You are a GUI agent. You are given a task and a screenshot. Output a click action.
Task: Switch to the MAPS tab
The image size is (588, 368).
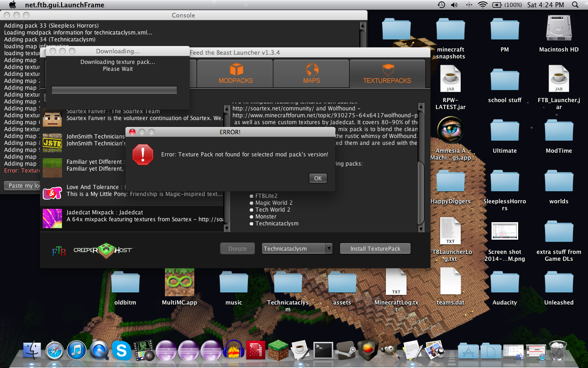tap(311, 73)
